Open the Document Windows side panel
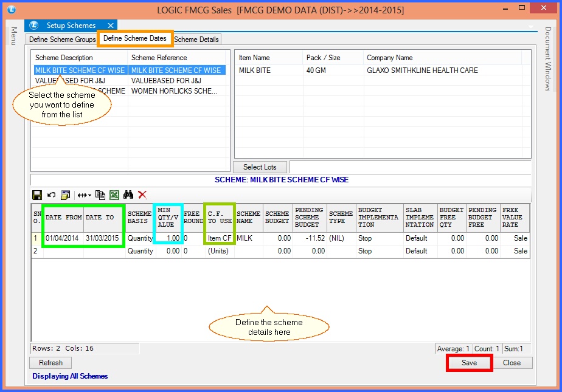The image size is (562, 392). tap(548, 59)
